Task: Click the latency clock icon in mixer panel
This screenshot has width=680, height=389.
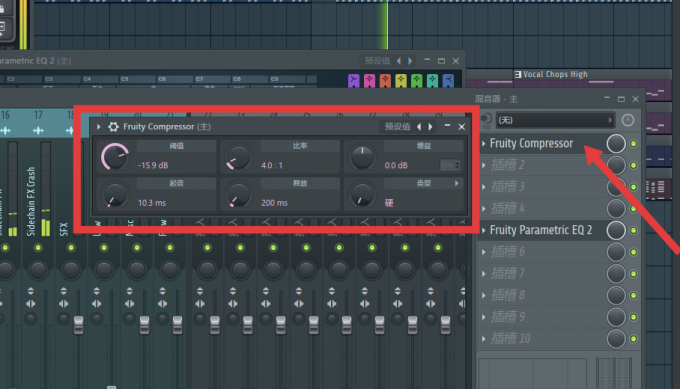Action: 628,120
